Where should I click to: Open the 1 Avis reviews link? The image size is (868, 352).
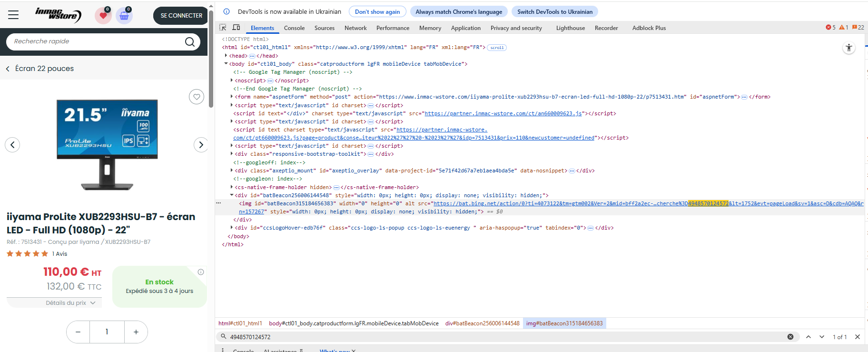coord(60,254)
